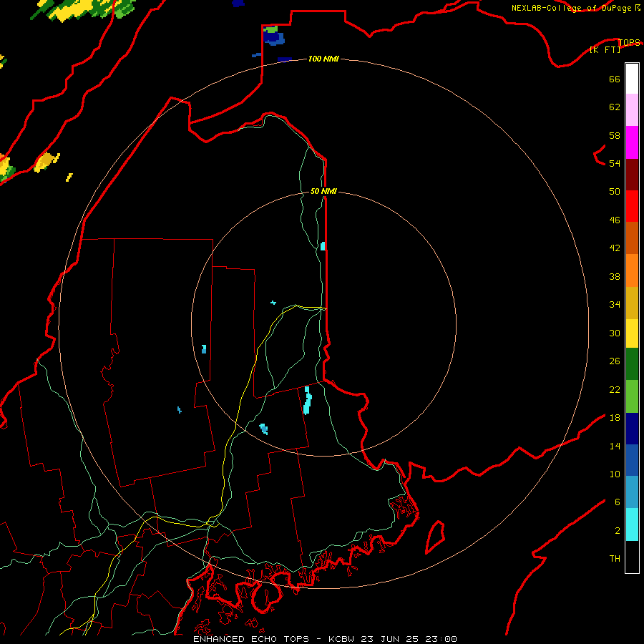Click the TH legend label
The width and height of the screenshot is (644, 644).
tap(615, 558)
